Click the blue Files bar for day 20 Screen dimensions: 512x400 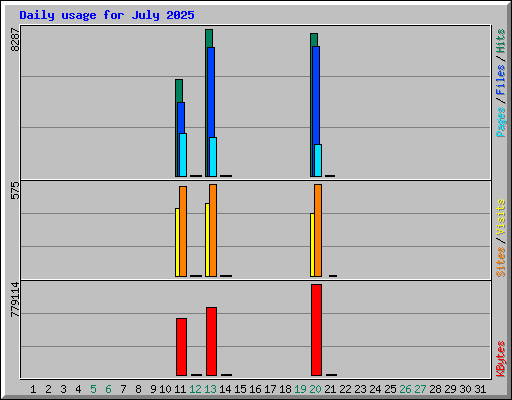(x=316, y=111)
